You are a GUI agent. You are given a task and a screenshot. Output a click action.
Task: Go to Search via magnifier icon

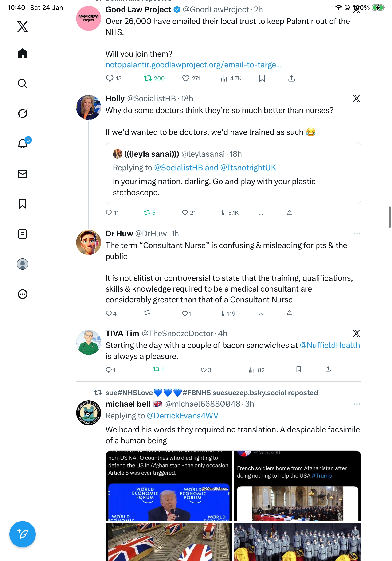tap(23, 84)
